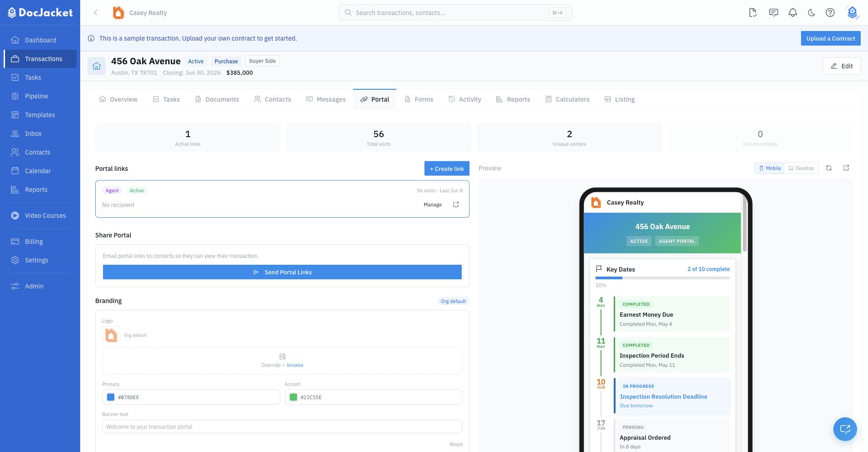The image size is (868, 452).
Task: Open preview in new window icon
Action: tap(846, 168)
